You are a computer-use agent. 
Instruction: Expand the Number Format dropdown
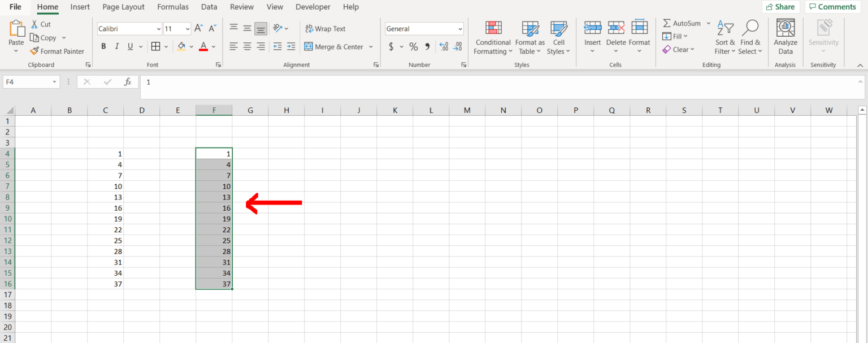(x=459, y=28)
